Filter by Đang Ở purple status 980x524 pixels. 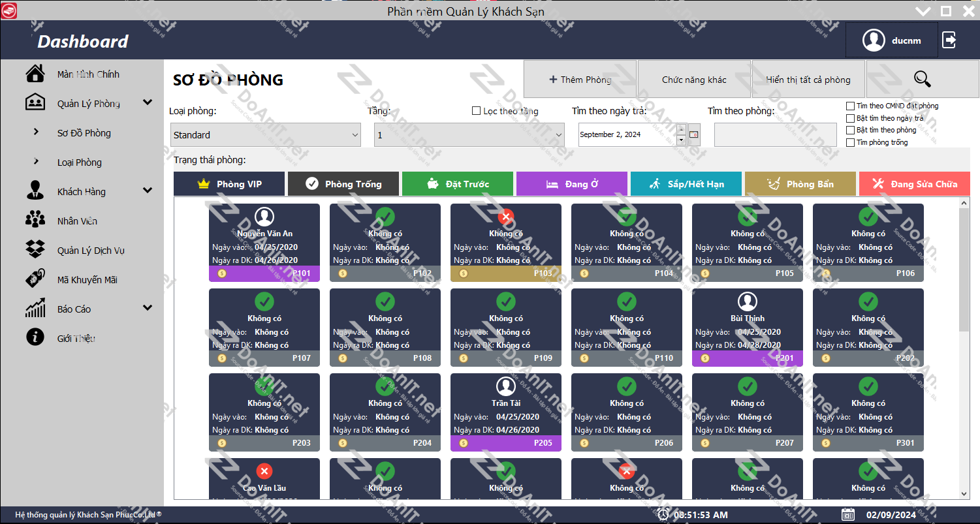572,184
